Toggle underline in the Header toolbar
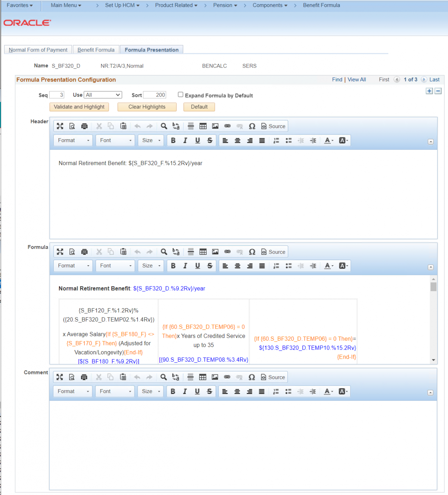The image size is (448, 495). (x=197, y=140)
